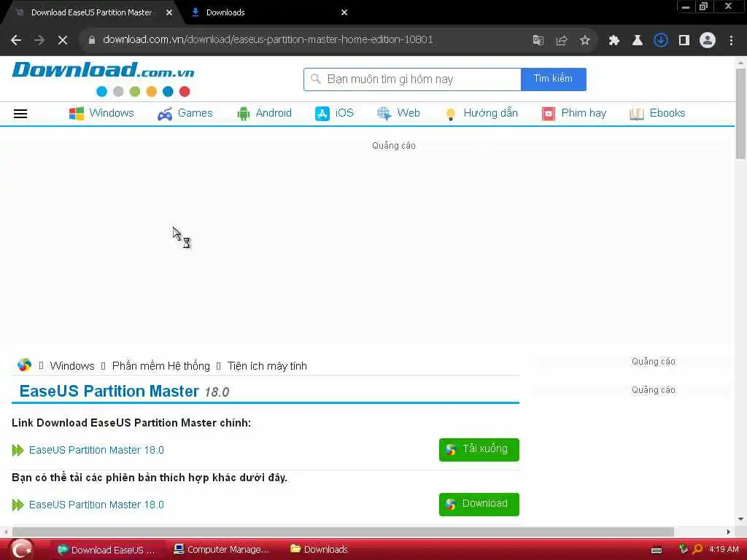Click the network tray icon
Screen dimensions: 747x560
683,549
